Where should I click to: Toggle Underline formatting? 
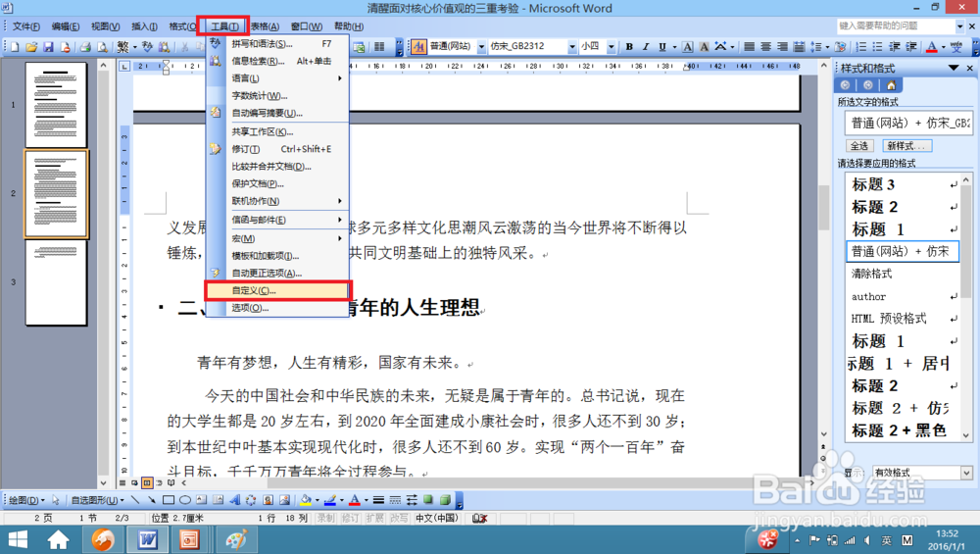(x=661, y=47)
